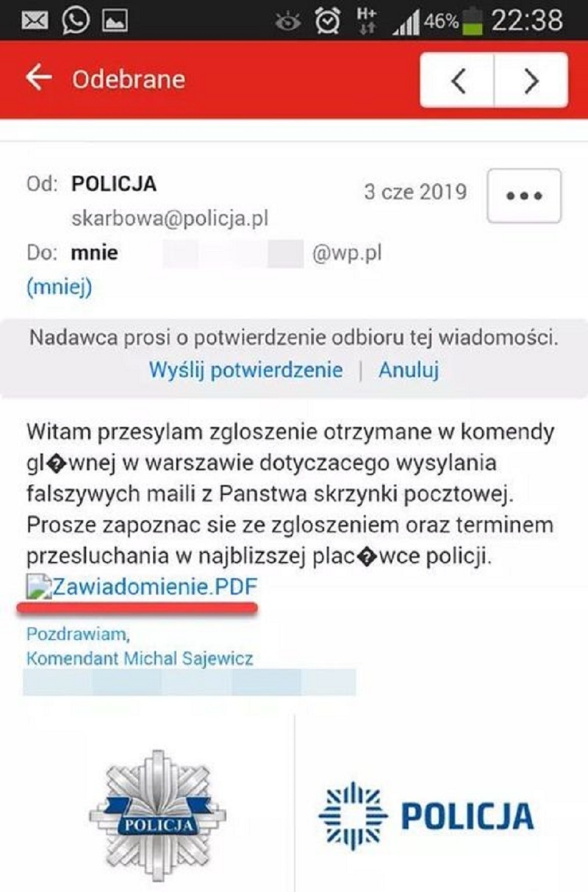588x892 pixels.
Task: Tap the eye smart-stay icon in status bar
Action: pyautogui.click(x=288, y=22)
